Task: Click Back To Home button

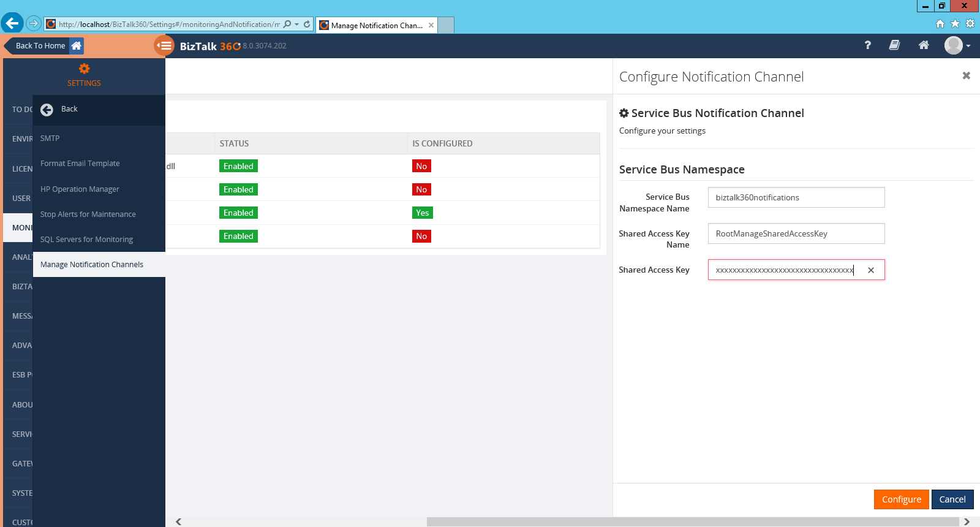Action: pos(43,46)
